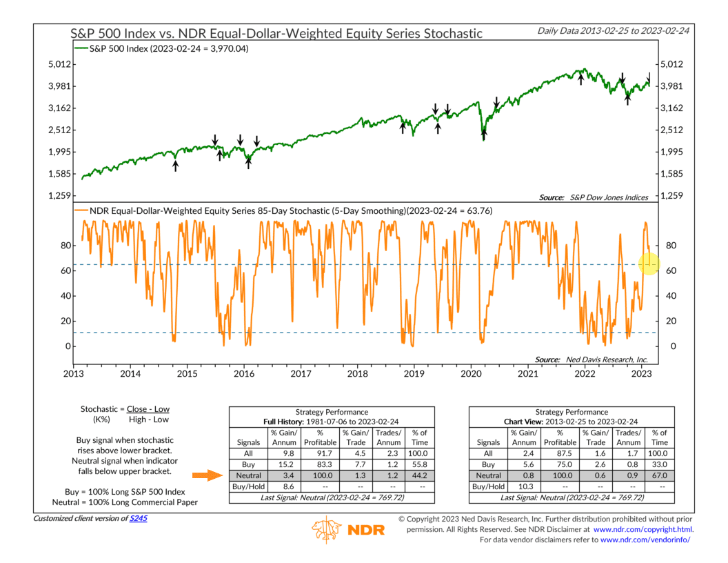Screen dimensions: 728x563
Task: Click the 8.6 Buy/Hold value in Full History
Action: pos(288,487)
